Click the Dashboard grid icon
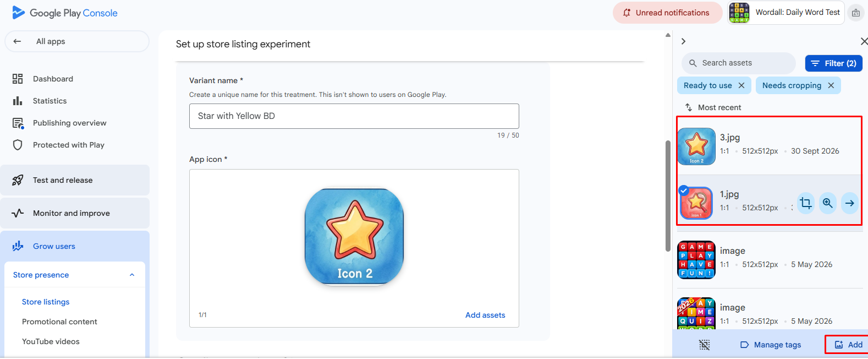The height and width of the screenshot is (359, 868). [18, 79]
